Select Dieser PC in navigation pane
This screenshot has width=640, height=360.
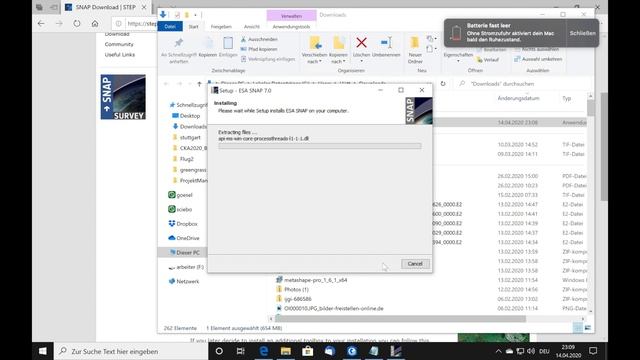pyautogui.click(x=182, y=253)
